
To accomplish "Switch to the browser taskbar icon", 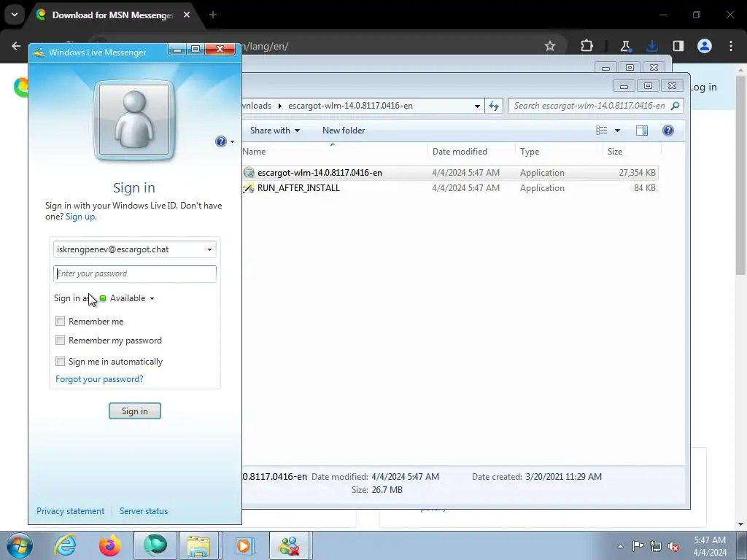I will tap(155, 545).
